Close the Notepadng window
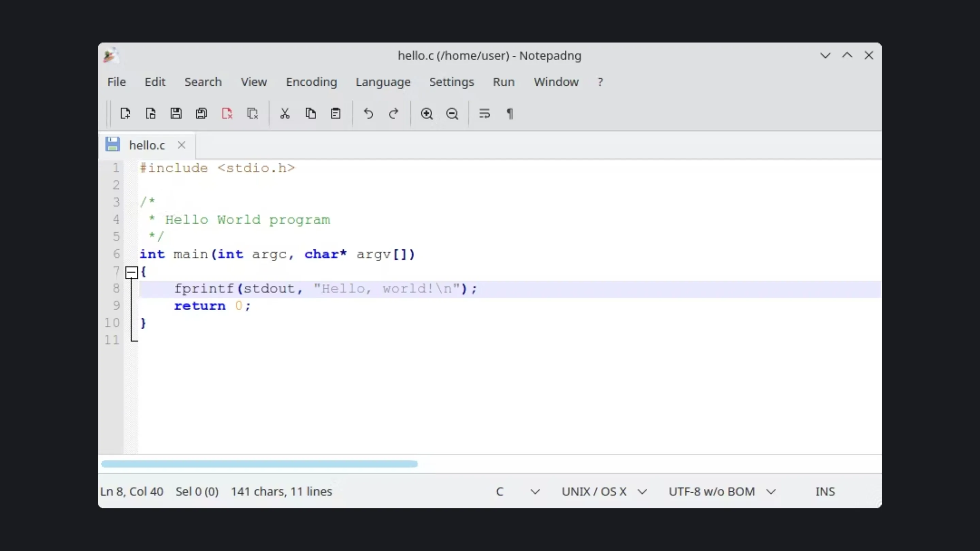 click(x=868, y=55)
